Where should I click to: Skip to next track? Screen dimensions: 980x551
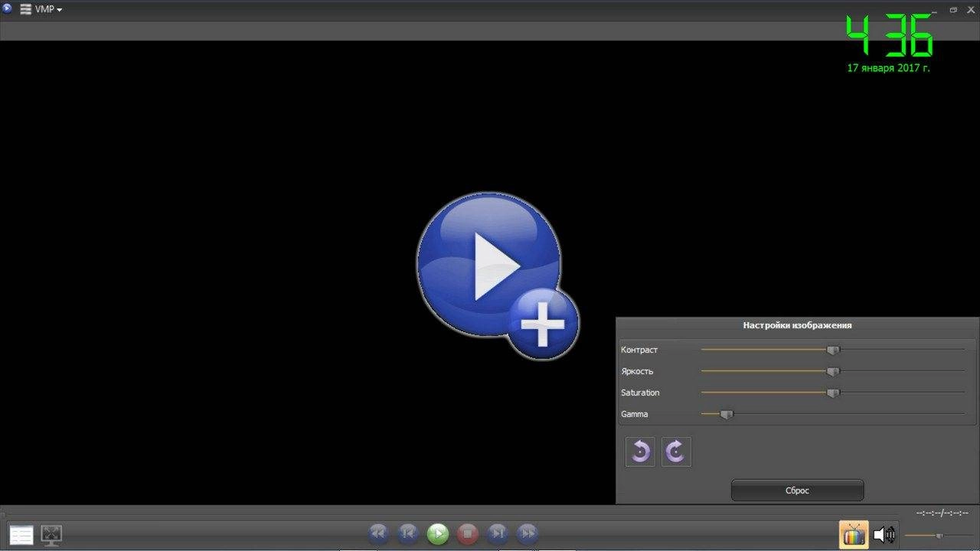tap(498, 533)
